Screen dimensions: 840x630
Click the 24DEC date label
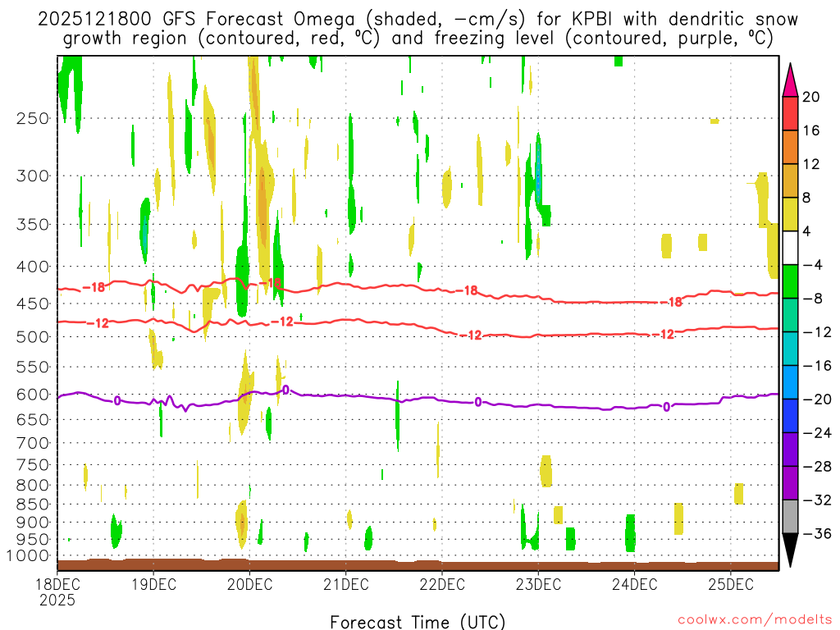(634, 584)
